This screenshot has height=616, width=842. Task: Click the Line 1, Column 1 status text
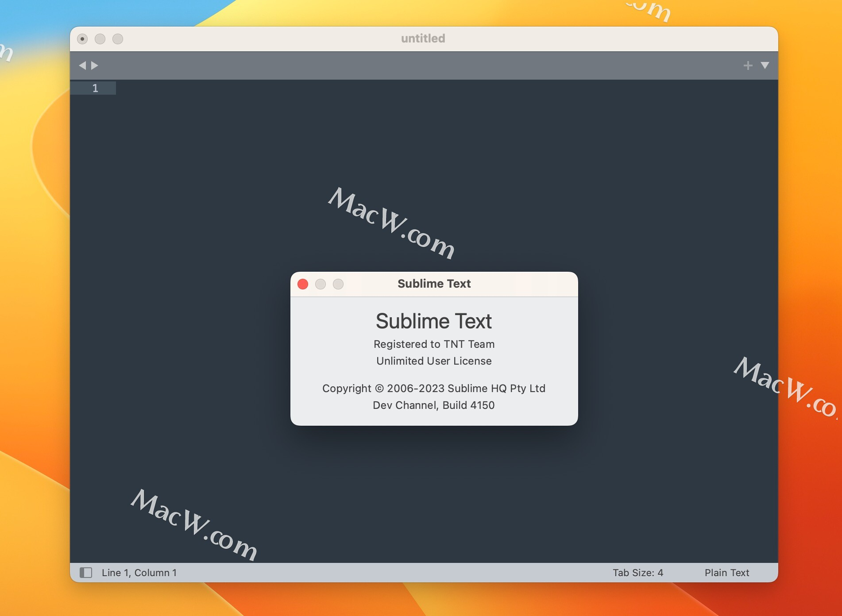click(139, 572)
